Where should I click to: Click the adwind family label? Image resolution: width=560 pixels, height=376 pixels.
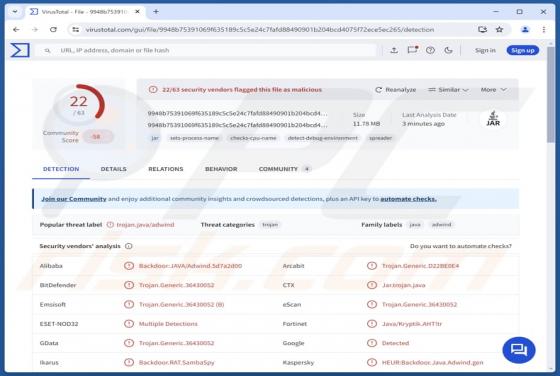pyautogui.click(x=441, y=225)
